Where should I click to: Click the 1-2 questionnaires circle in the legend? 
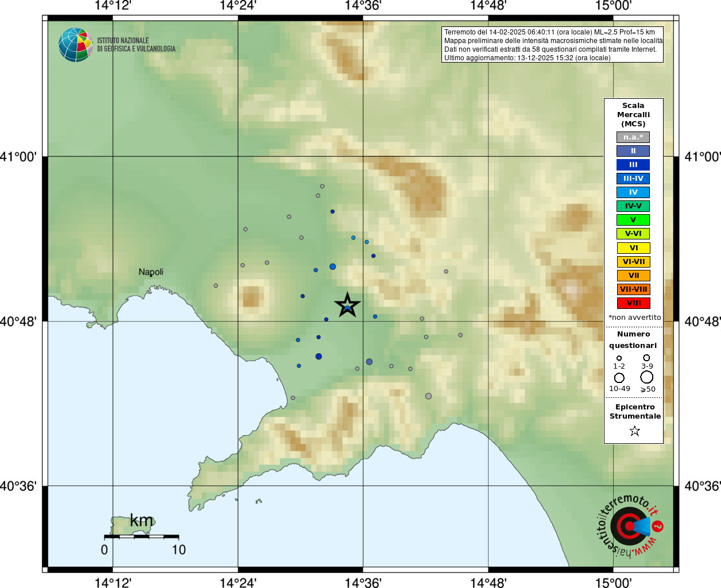point(619,358)
